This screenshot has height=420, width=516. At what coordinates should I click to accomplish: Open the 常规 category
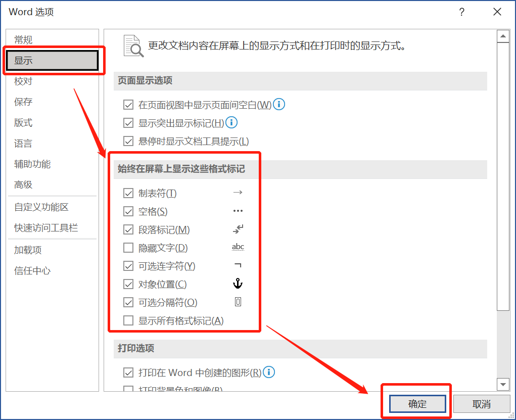pos(53,40)
